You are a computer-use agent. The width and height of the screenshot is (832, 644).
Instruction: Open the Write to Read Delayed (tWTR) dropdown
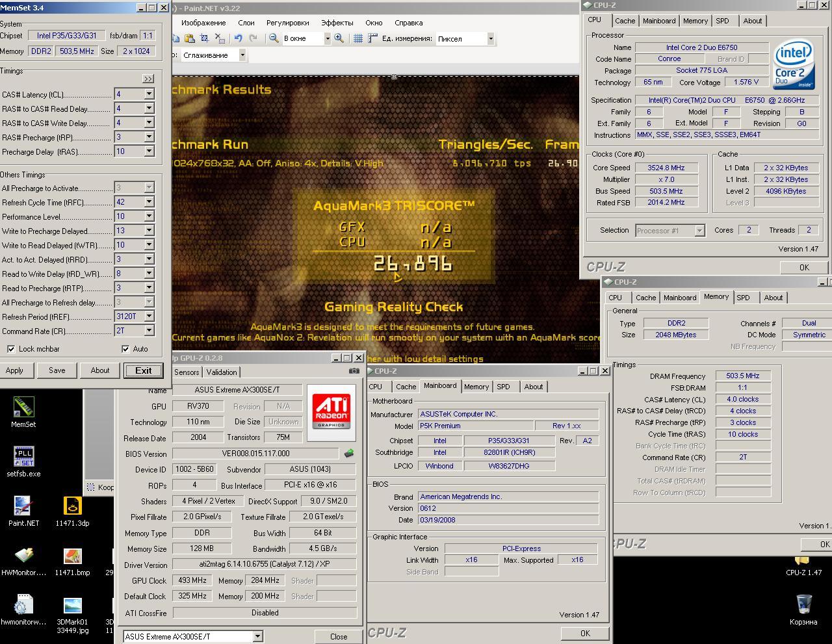click(149, 245)
